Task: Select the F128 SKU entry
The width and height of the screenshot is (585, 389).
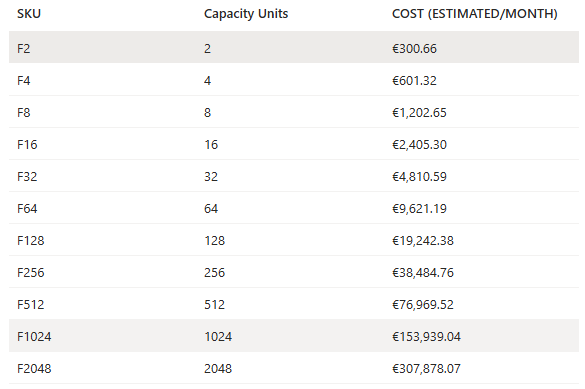Action: pos(31,241)
